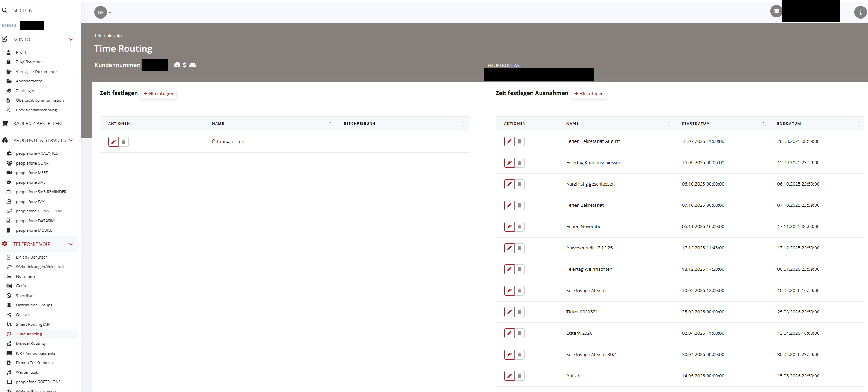Open Profil in sidebar
868x392 pixels.
[x=21, y=52]
